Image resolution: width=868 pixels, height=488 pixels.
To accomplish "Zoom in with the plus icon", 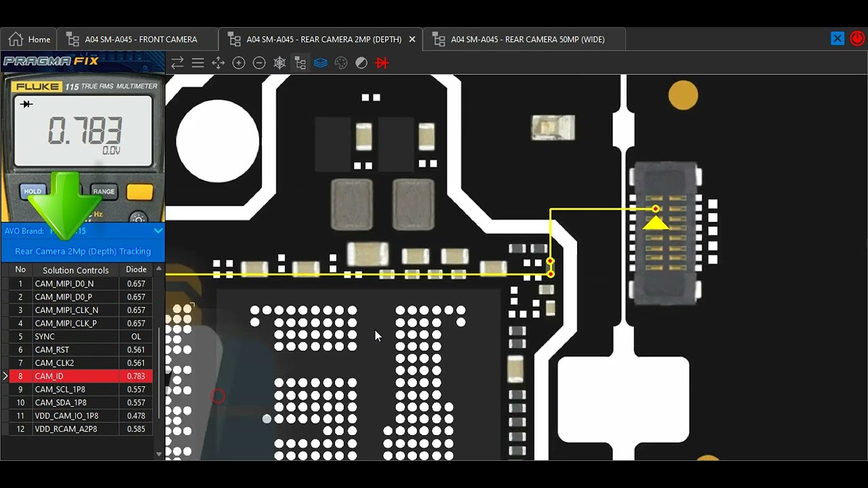I will coord(239,63).
